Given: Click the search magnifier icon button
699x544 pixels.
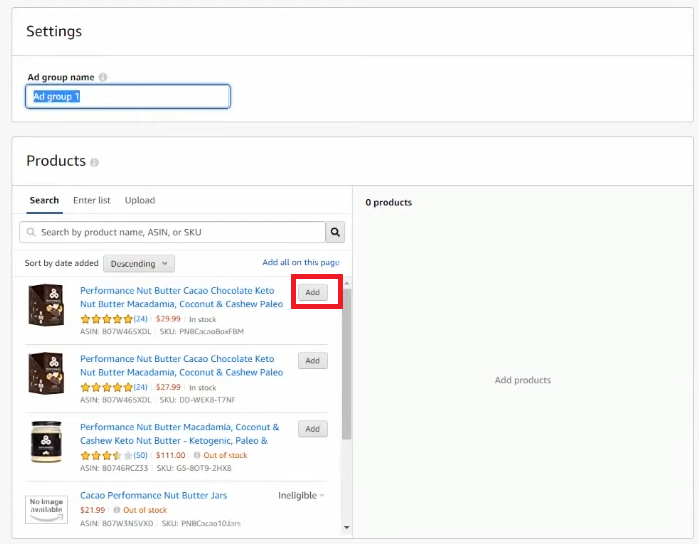Looking at the screenshot, I should pyautogui.click(x=335, y=232).
